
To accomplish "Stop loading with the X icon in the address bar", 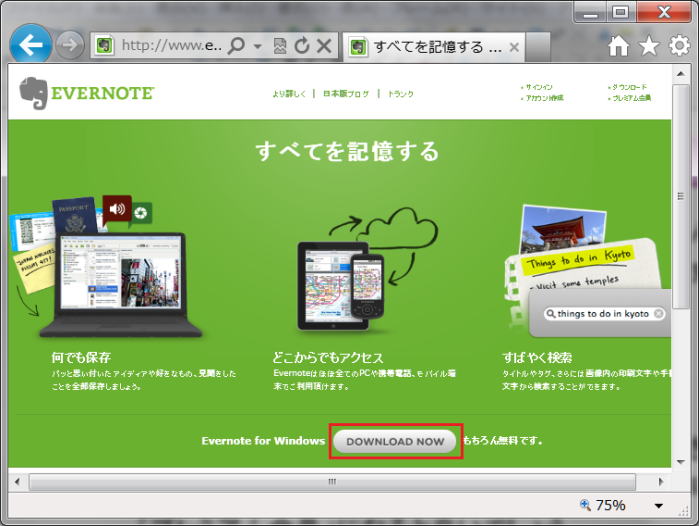I will tap(324, 45).
